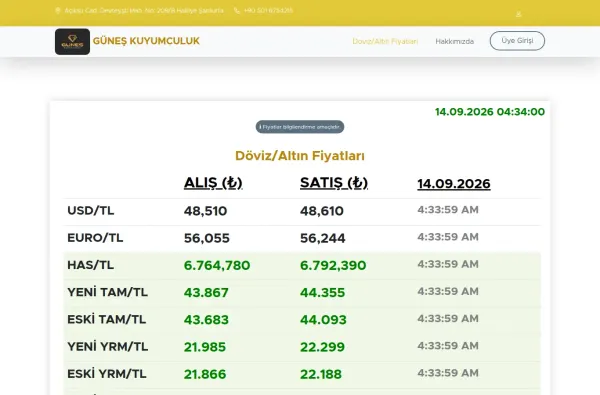Click the 4:33:59 AM time in YENİ YRM/TL row
This screenshot has width=600, height=395.
coord(448,346)
